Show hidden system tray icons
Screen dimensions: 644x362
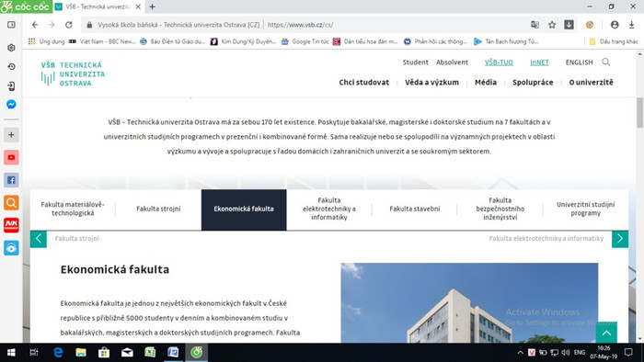(x=520, y=353)
